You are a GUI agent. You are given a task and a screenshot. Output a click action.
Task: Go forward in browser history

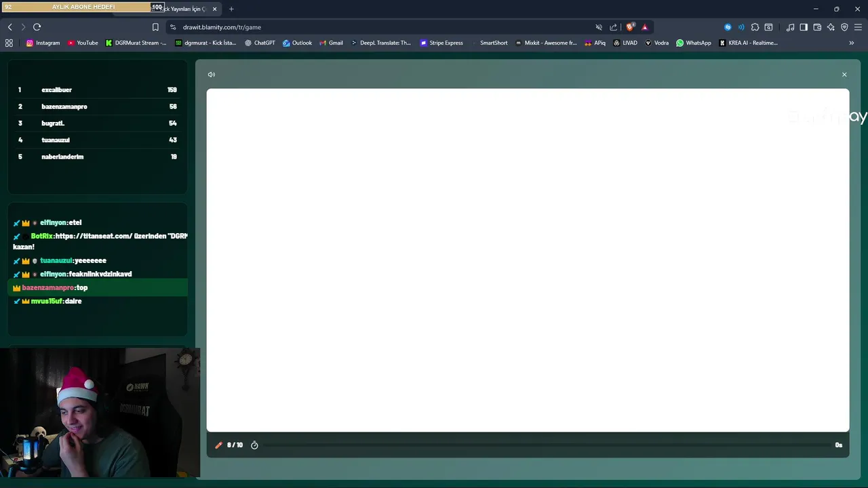click(x=23, y=27)
